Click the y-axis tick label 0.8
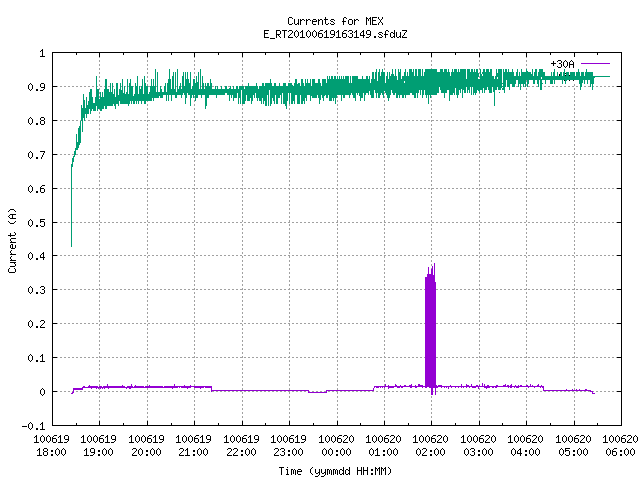 36,121
